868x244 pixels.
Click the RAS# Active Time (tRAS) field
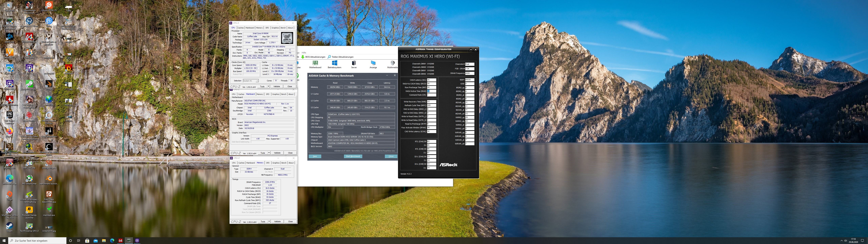[x=432, y=91]
